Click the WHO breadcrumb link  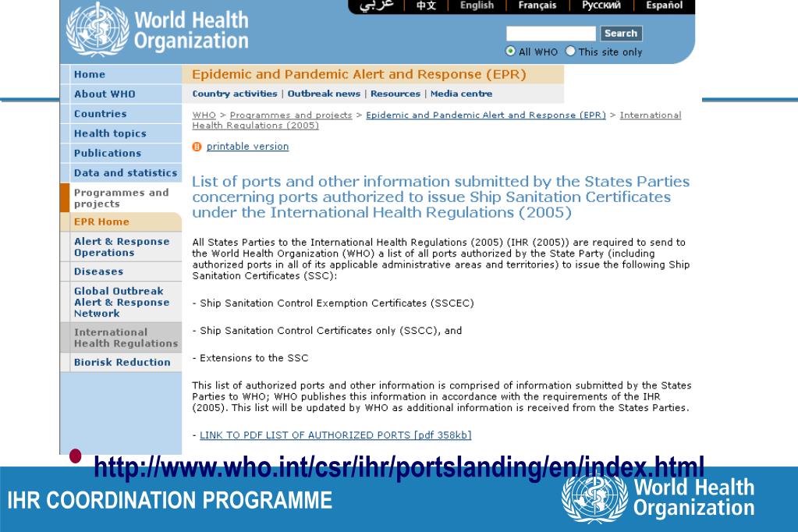[x=204, y=115]
